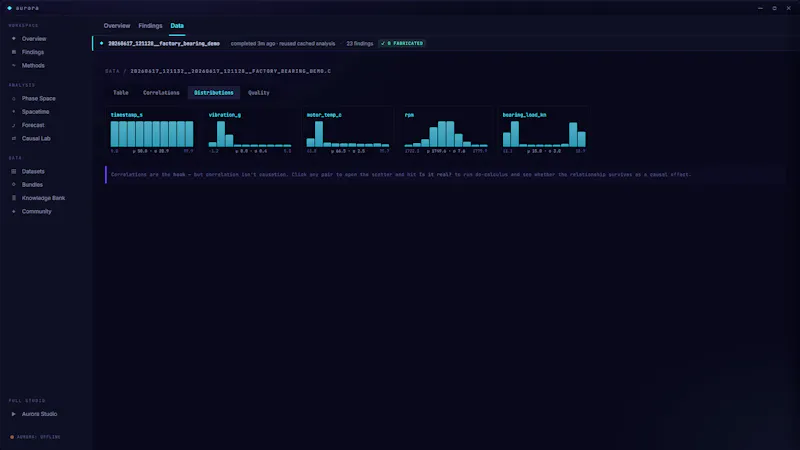Launch Aurora Studio with the play icon
The width and height of the screenshot is (800, 450).
[14, 414]
